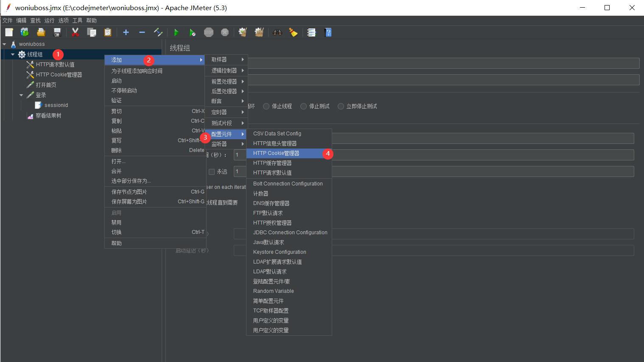Viewport: 644px width, 362px height.
Task: Select the 立即停止测试 radio button
Action: tap(341, 107)
